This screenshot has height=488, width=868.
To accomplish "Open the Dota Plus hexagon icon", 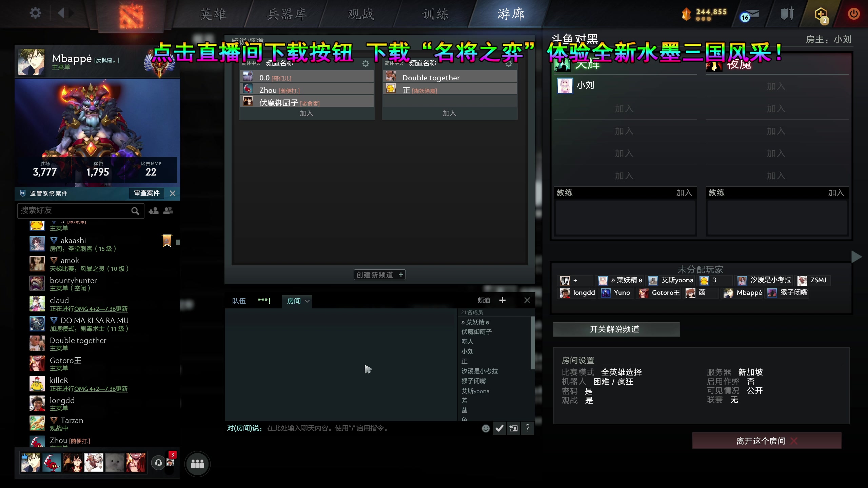I will tap(821, 15).
